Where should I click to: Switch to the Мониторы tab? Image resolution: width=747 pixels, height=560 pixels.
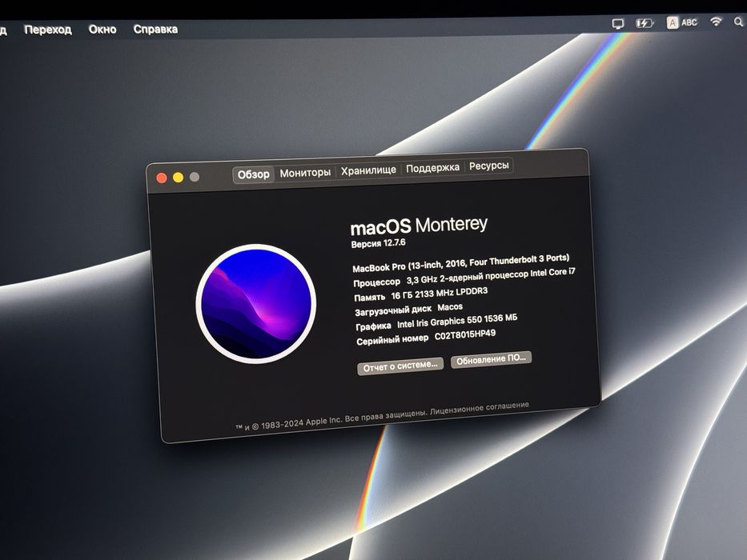[x=305, y=173]
